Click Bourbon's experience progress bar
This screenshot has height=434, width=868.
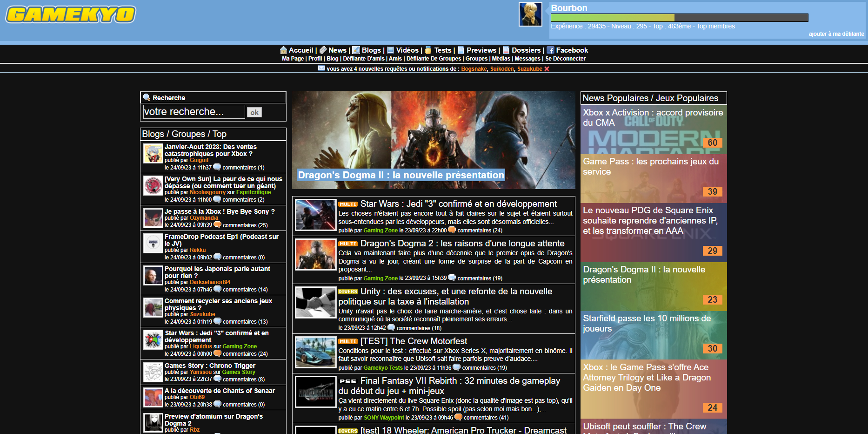point(680,18)
